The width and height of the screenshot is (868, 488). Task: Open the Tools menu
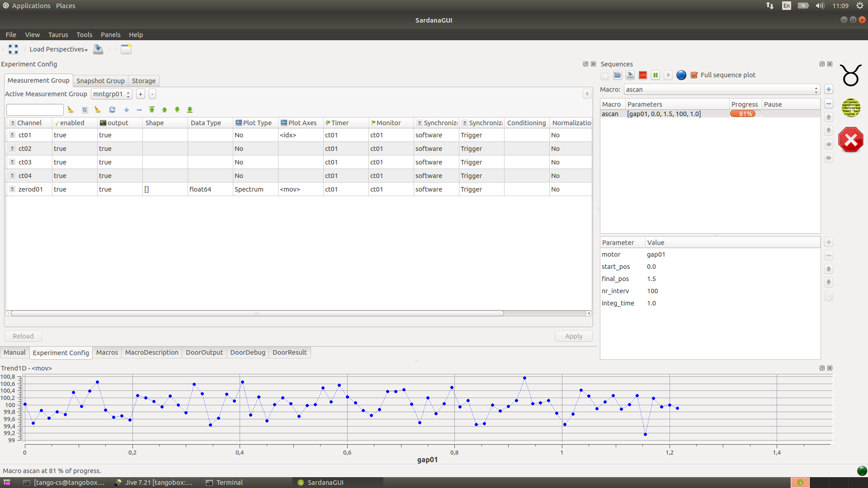click(x=84, y=35)
